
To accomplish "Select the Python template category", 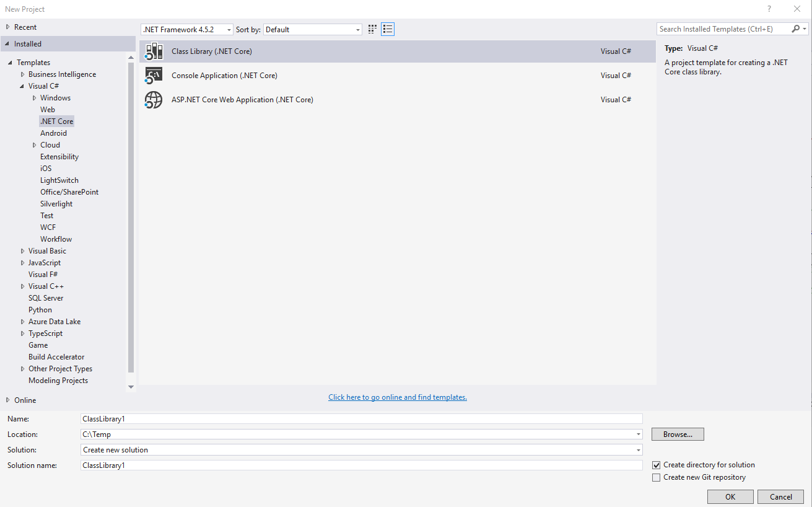I will (40, 310).
